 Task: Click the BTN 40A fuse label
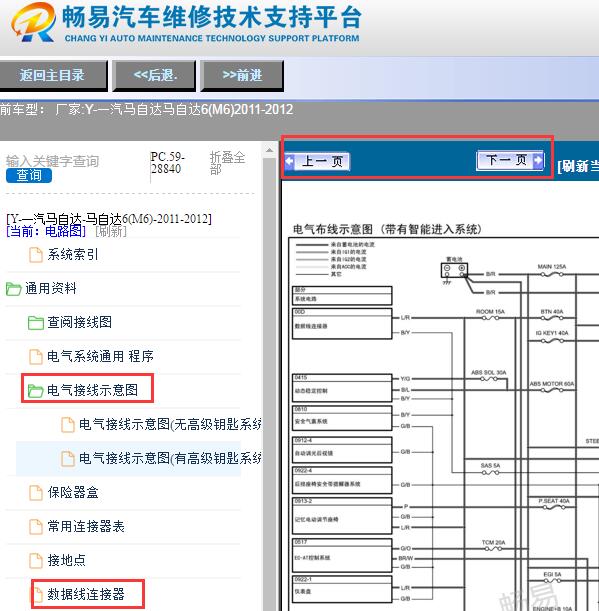[551, 312]
